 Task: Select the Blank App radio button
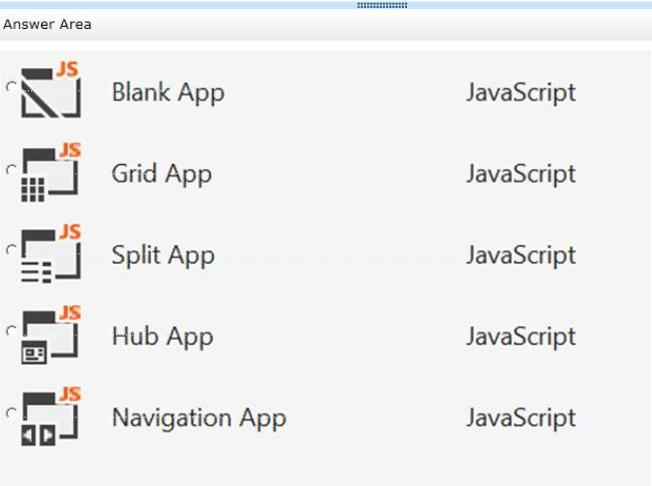click(x=11, y=87)
